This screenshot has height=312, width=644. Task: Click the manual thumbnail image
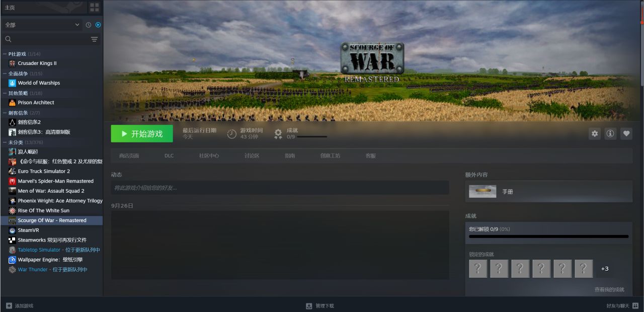point(482,191)
